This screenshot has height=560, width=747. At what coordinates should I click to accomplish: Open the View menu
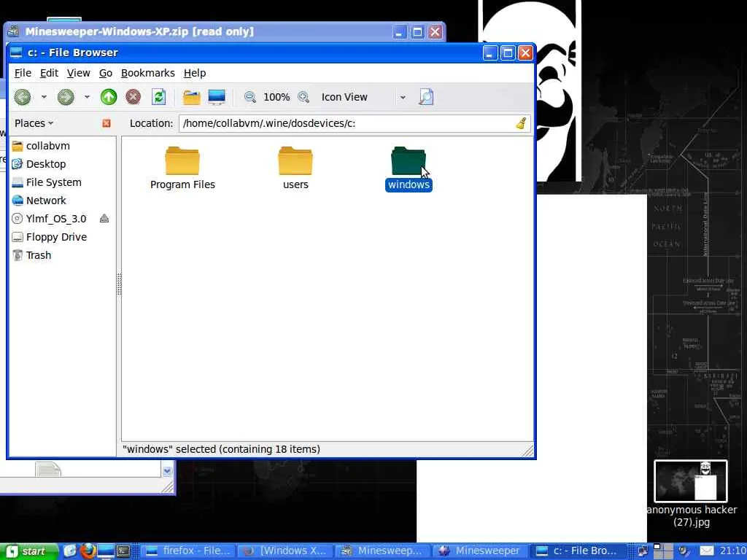[x=79, y=73]
